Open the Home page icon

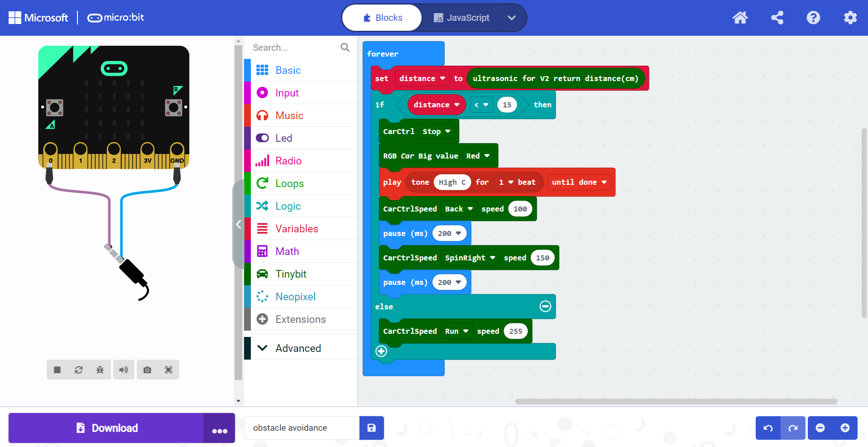pyautogui.click(x=740, y=18)
